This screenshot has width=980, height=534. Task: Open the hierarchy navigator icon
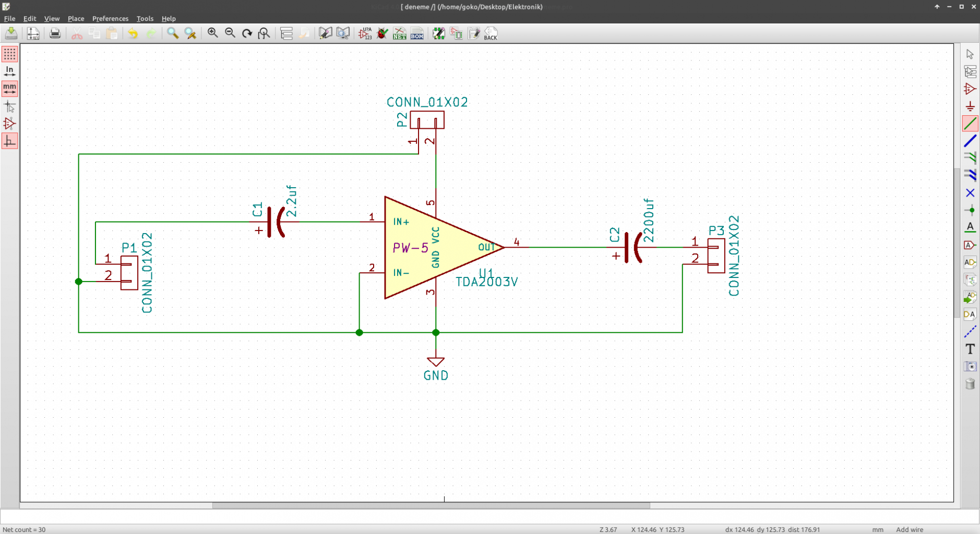pyautogui.click(x=286, y=33)
